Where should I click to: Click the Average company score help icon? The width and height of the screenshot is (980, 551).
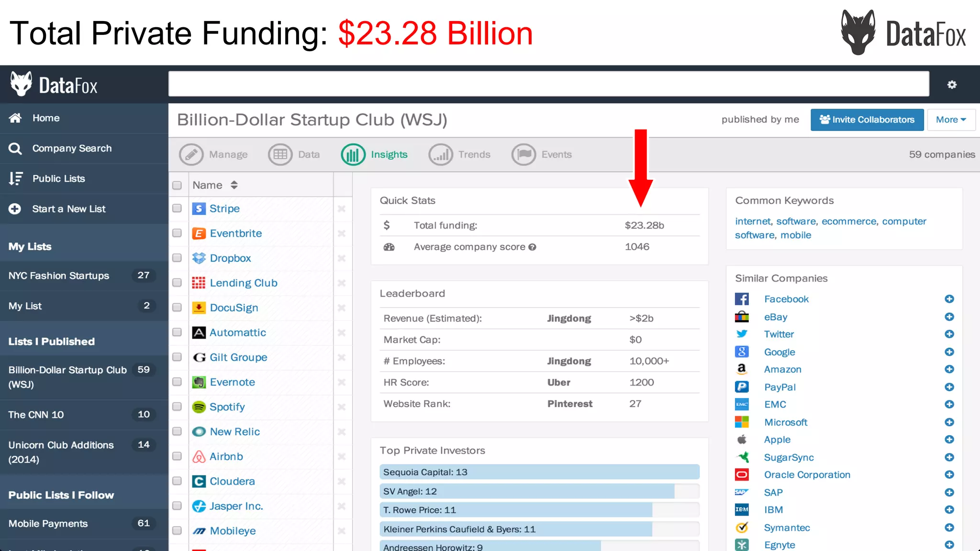point(532,247)
